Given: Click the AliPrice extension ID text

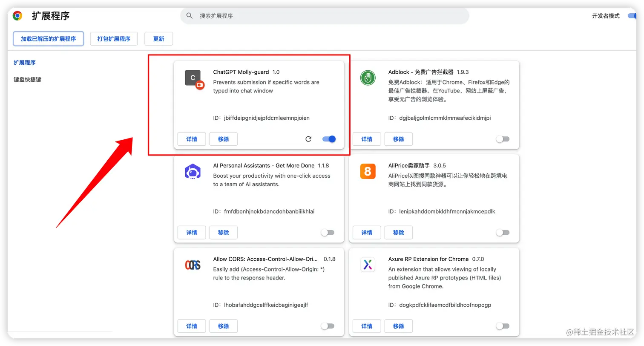Looking at the screenshot, I should click(x=442, y=211).
